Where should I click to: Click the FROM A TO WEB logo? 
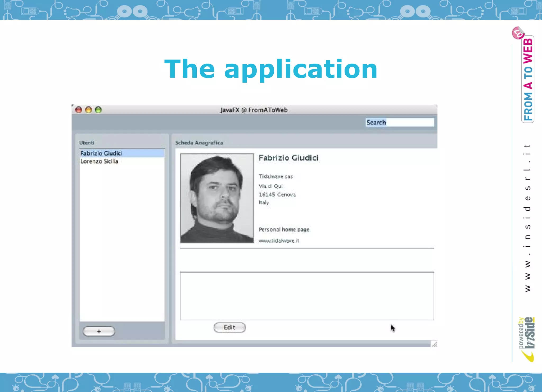point(528,79)
